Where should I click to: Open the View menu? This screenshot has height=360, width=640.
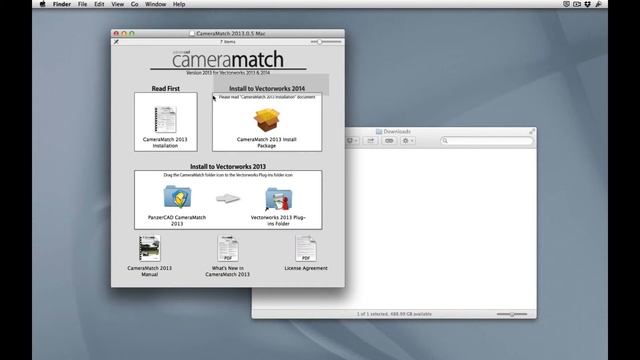[118, 4]
